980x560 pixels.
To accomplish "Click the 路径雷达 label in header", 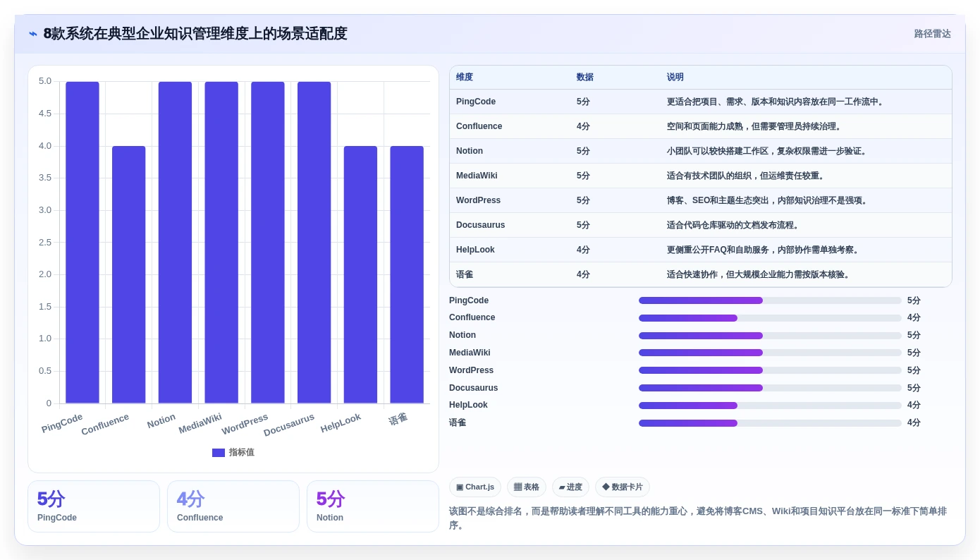I will (932, 34).
